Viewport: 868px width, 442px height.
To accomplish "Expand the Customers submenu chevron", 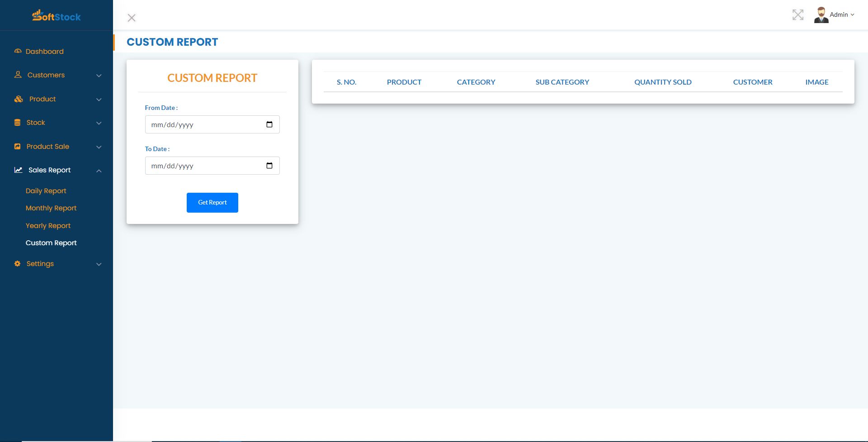I will (99, 76).
